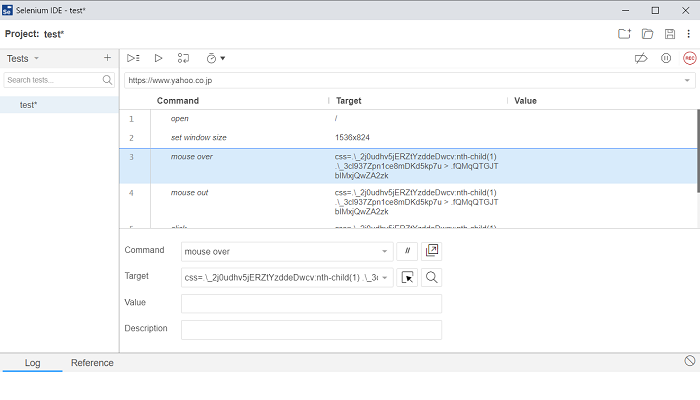
Task: Clear the log with the clear icon
Action: [690, 361]
